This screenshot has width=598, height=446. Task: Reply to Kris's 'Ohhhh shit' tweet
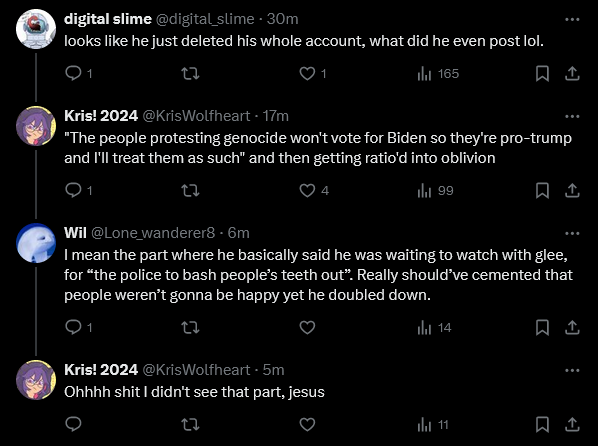[x=73, y=424]
